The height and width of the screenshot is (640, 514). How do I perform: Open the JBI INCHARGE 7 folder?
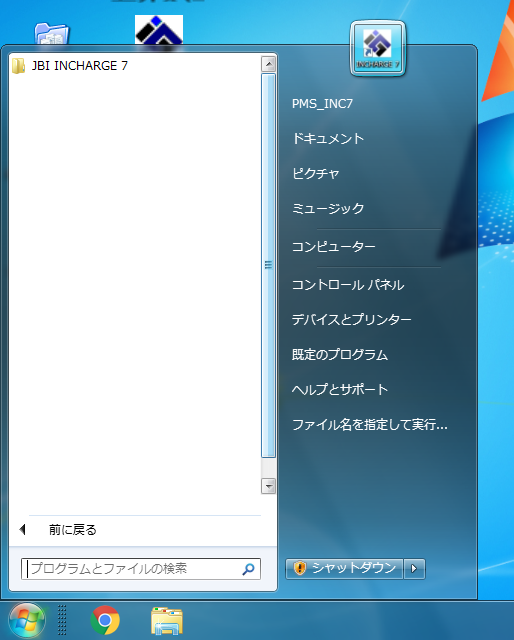point(70,66)
